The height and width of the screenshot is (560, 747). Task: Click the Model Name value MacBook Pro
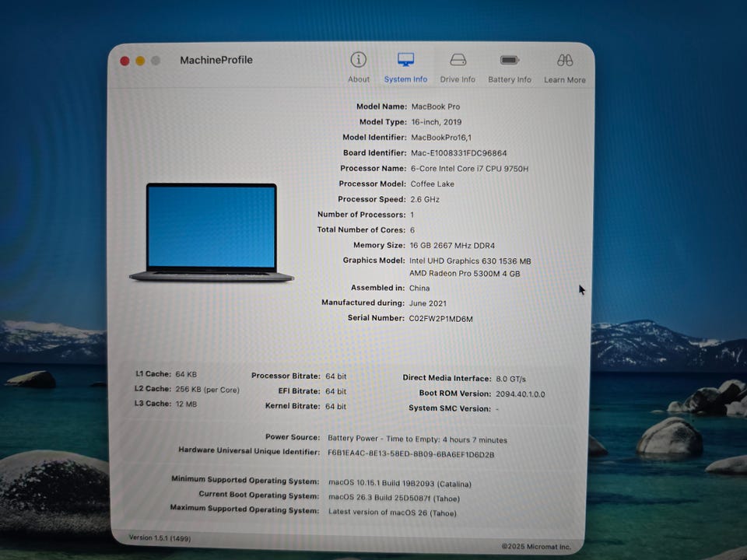[x=436, y=107]
